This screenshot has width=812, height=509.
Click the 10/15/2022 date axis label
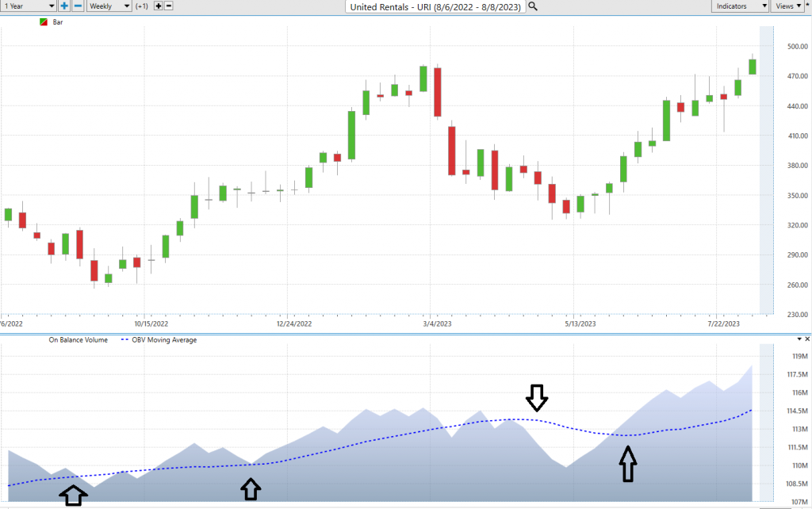[x=151, y=323]
